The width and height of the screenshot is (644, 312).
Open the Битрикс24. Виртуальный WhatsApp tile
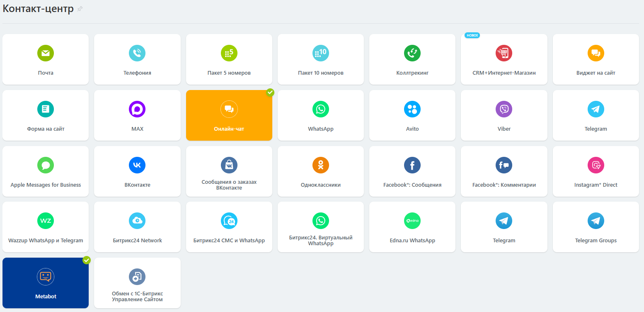(x=321, y=227)
